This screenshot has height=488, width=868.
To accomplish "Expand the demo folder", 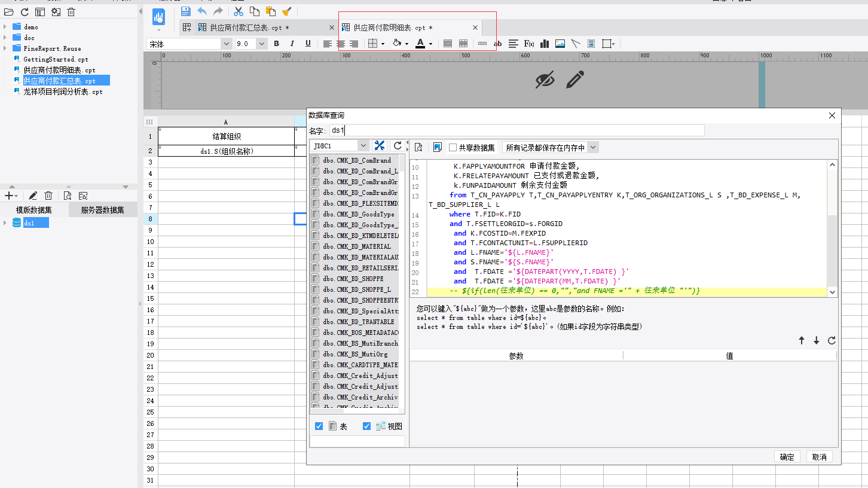I will click(x=5, y=27).
